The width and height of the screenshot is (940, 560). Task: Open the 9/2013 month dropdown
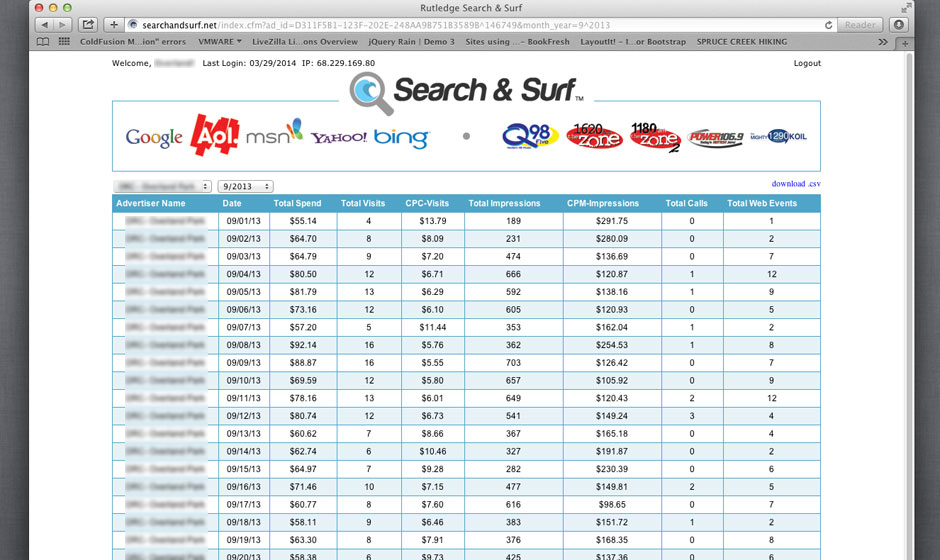[246, 186]
